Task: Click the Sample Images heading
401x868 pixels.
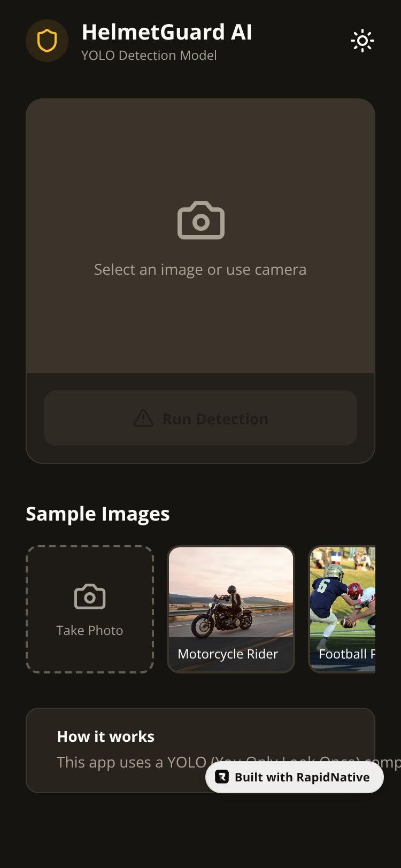Action: point(98,514)
